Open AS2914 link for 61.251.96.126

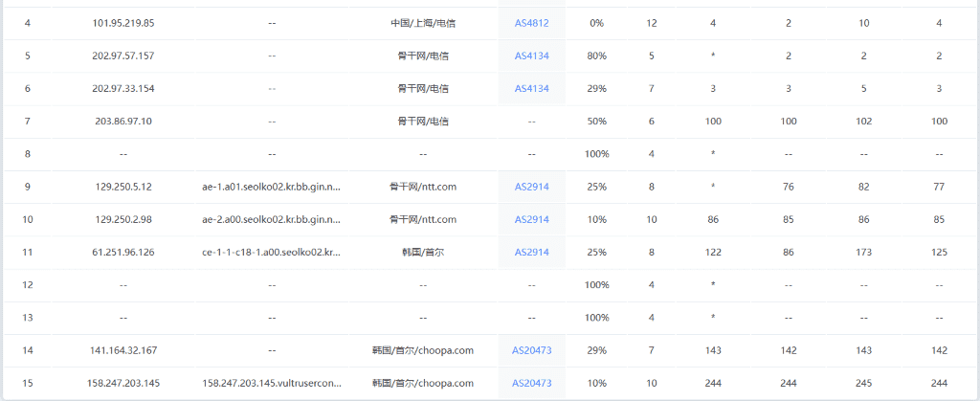[x=531, y=253]
